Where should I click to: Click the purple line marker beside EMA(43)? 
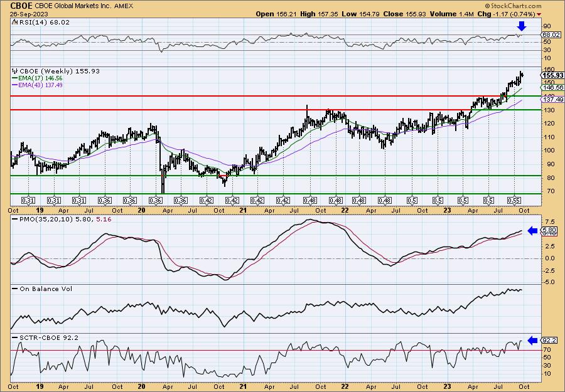click(15, 85)
